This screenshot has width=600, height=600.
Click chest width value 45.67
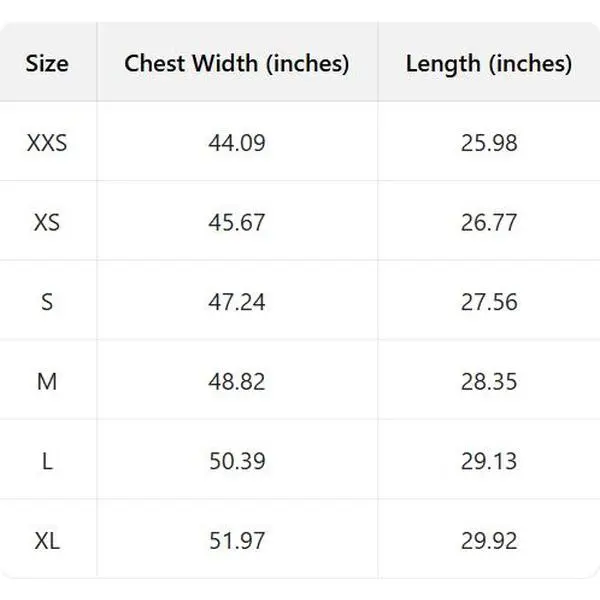(237, 222)
